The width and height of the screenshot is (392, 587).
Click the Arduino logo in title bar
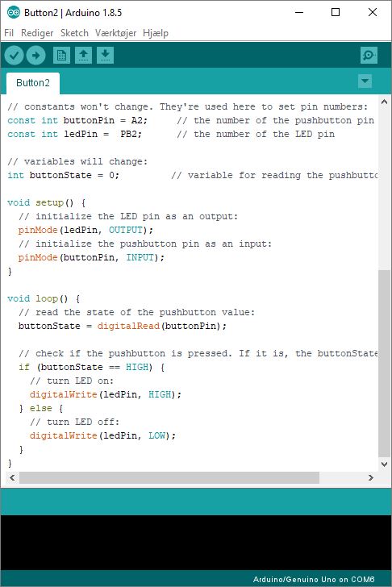click(14, 12)
